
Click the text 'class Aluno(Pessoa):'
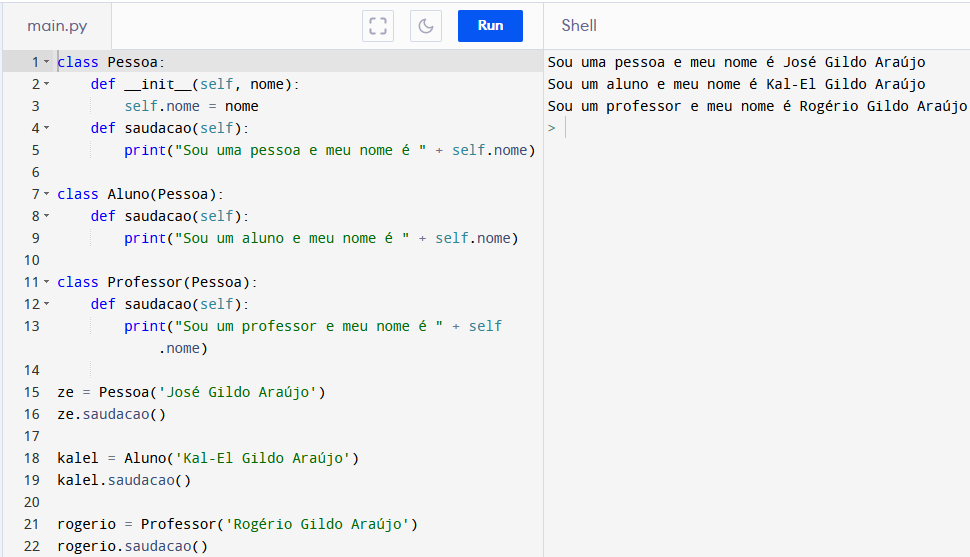(140, 194)
